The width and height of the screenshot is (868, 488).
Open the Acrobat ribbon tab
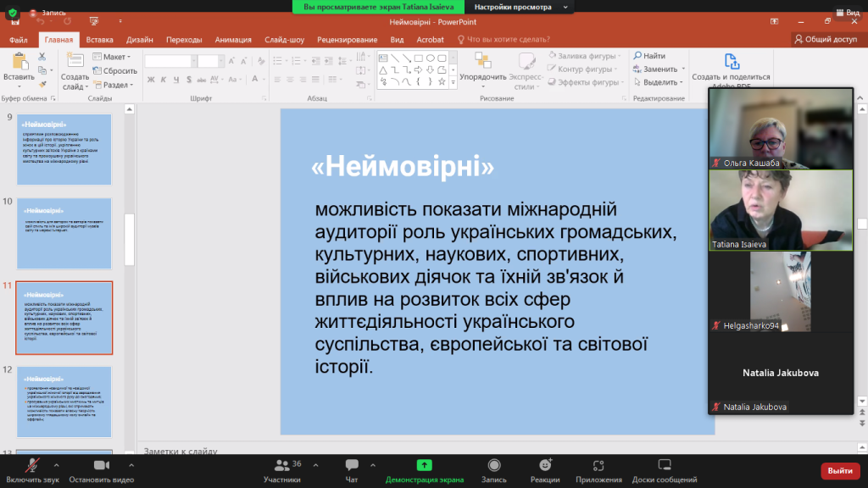[x=430, y=40]
